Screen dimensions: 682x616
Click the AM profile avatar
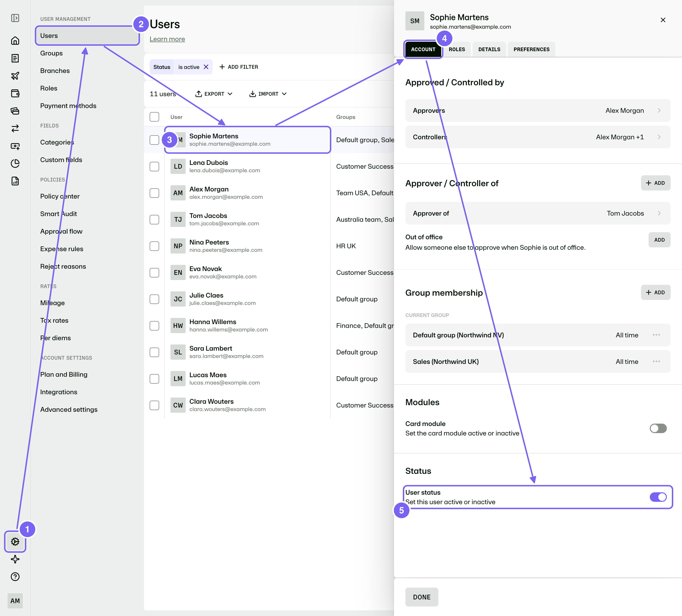tap(15, 601)
